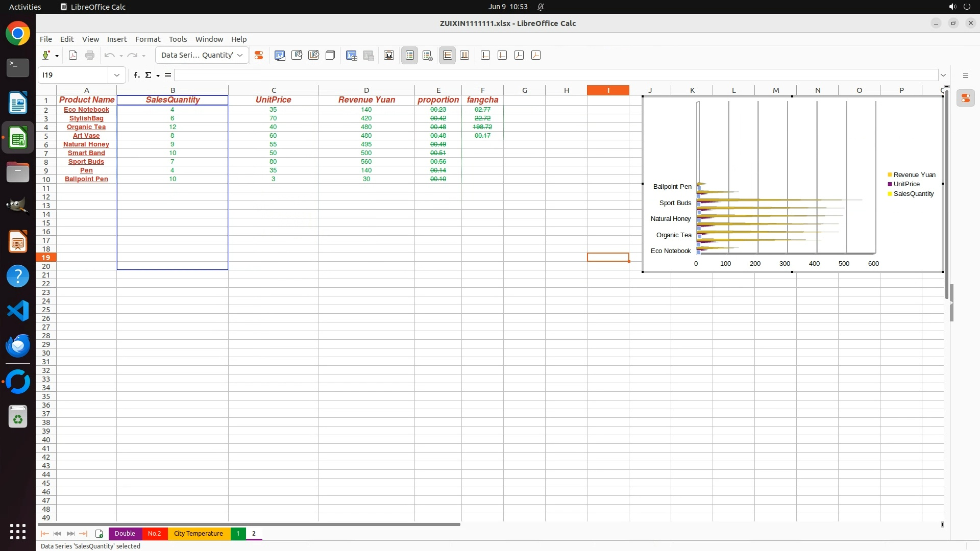The image size is (980, 551).
Task: Click the Revenue Yuan legend color swatch
Action: [890, 175]
